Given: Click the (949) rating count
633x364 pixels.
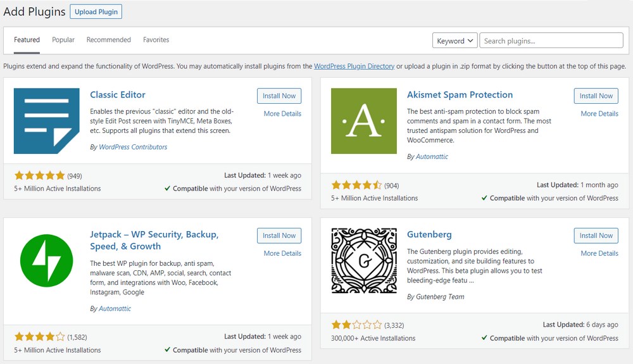Looking at the screenshot, I should tap(75, 176).
